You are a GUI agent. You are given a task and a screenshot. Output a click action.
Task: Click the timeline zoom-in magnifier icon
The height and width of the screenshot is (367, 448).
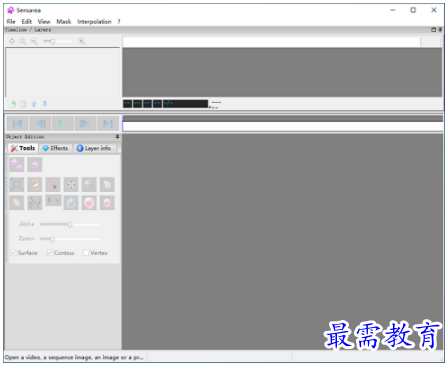pos(23,41)
